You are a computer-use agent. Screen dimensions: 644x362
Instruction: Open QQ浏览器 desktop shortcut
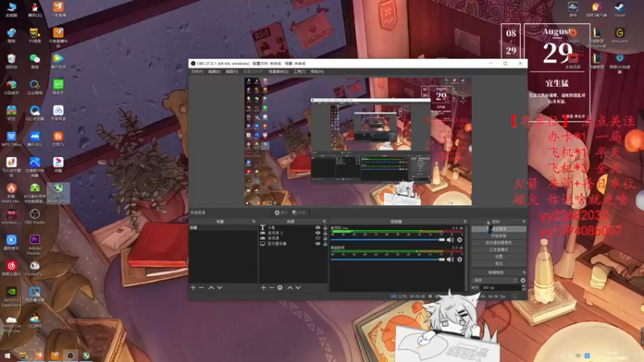pyautogui.click(x=35, y=113)
